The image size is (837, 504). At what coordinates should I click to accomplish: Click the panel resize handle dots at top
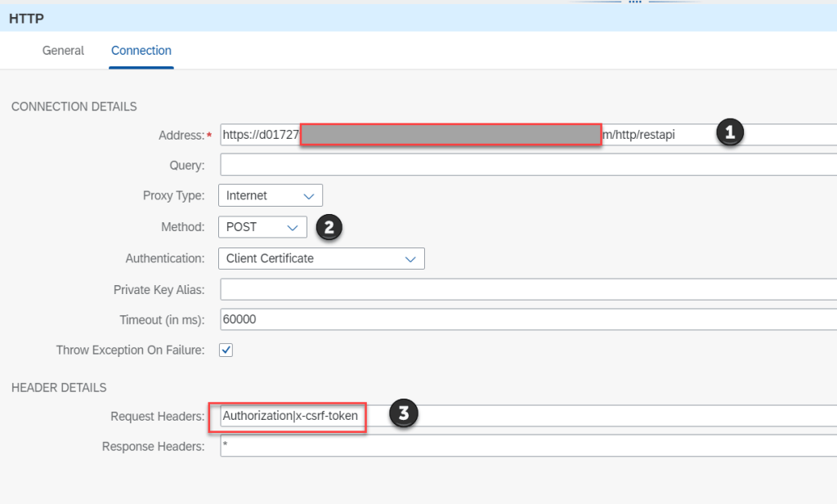click(x=634, y=2)
